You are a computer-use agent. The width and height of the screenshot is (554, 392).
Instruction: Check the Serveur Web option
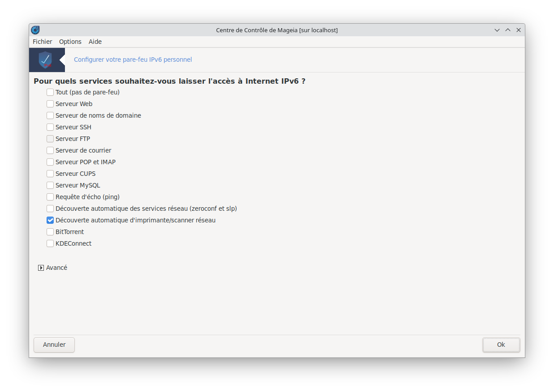[x=50, y=104]
